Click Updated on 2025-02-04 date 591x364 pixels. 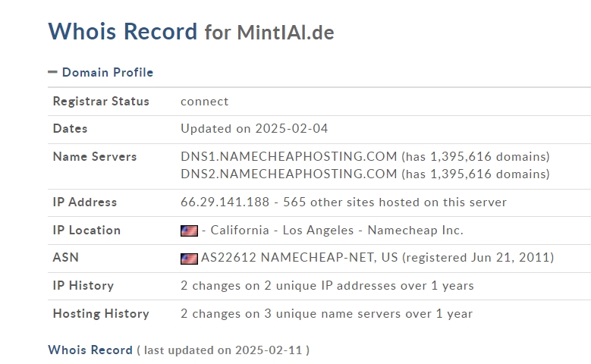tap(254, 128)
